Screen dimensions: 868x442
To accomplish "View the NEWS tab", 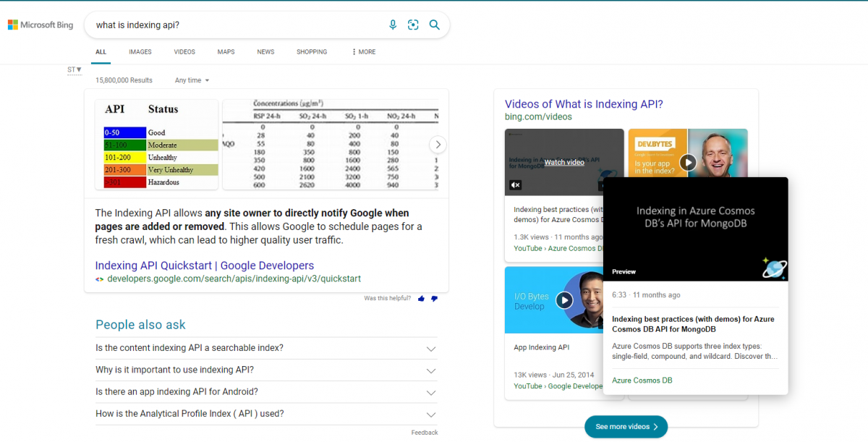I will (x=265, y=52).
